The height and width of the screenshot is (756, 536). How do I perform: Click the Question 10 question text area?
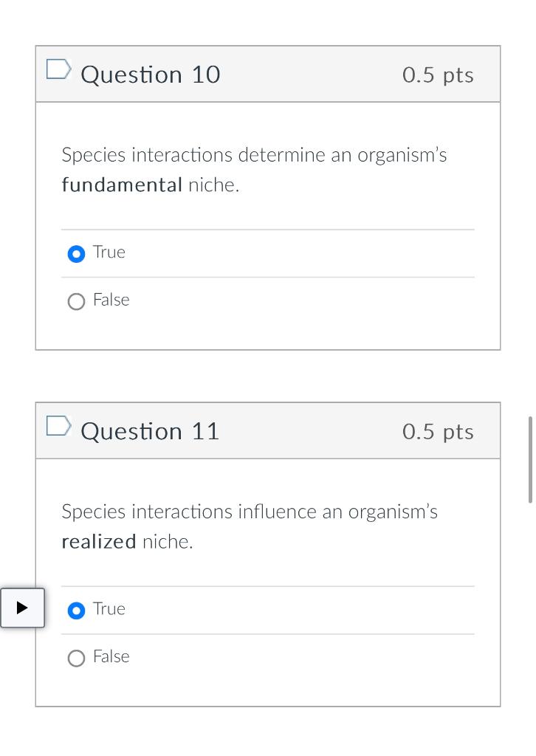(254, 170)
